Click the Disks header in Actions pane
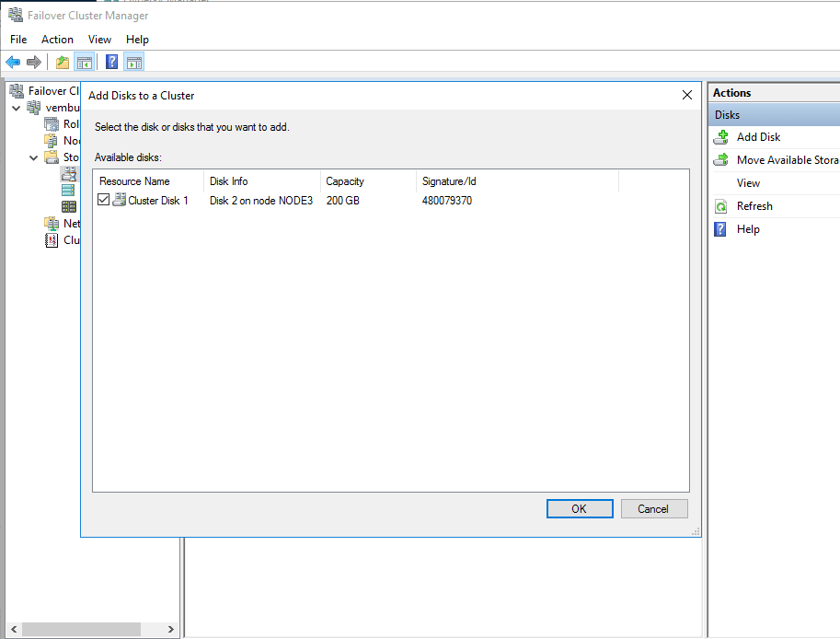Screen dimensions: 840x639 point(774,115)
